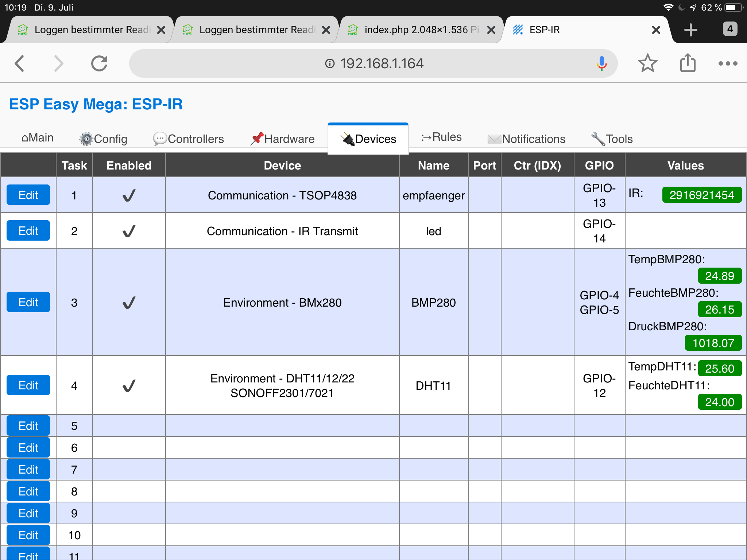Open the share sheet icon
The width and height of the screenshot is (747, 560).
point(688,63)
